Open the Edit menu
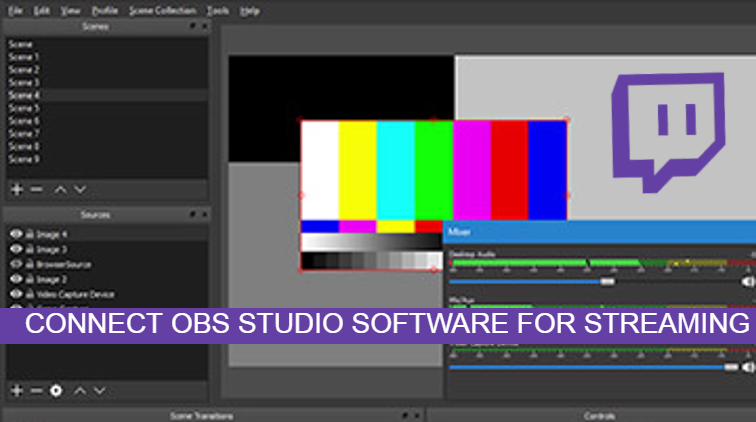 point(42,11)
